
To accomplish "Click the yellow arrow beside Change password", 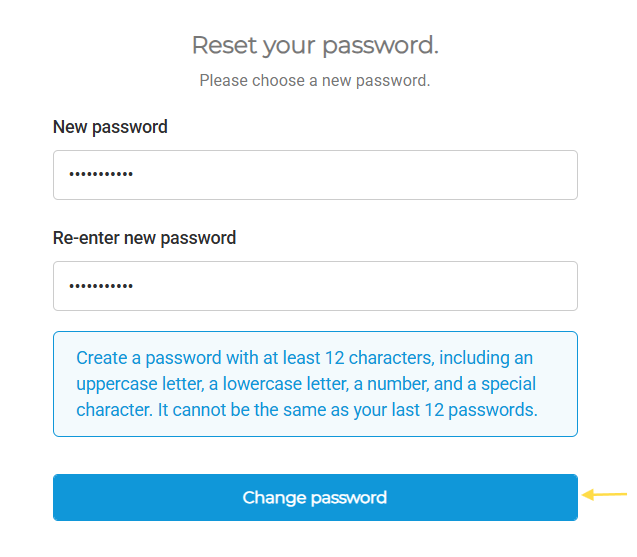I will (605, 494).
